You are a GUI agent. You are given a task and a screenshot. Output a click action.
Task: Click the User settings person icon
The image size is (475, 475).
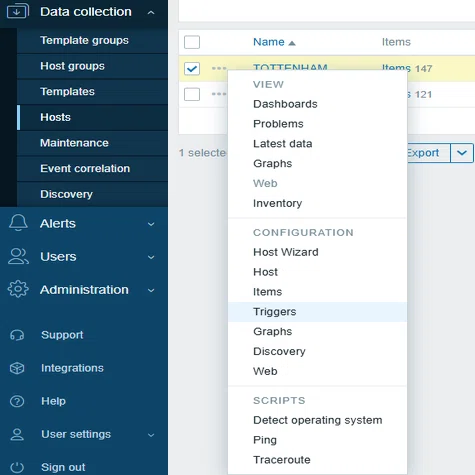click(x=17, y=434)
